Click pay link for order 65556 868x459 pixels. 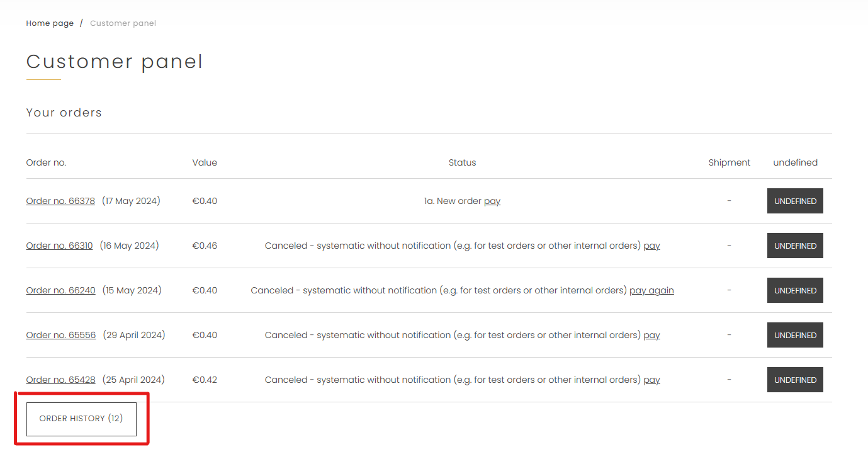pyautogui.click(x=651, y=335)
